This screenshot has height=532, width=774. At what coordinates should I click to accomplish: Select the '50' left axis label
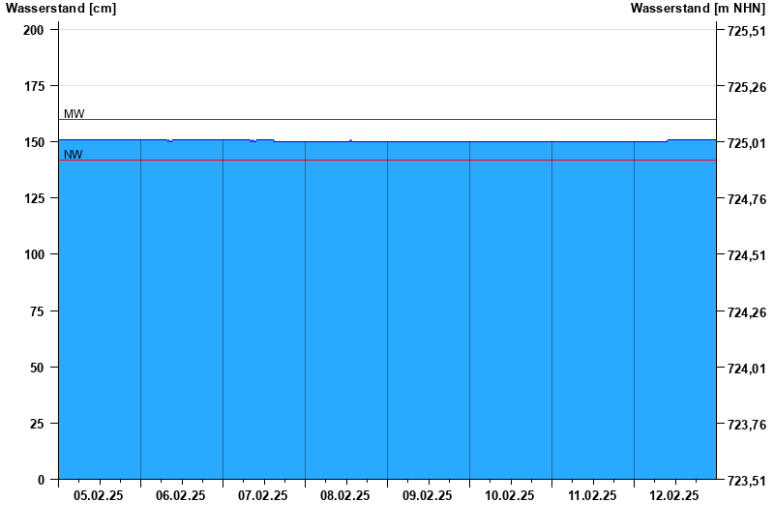[x=37, y=368]
